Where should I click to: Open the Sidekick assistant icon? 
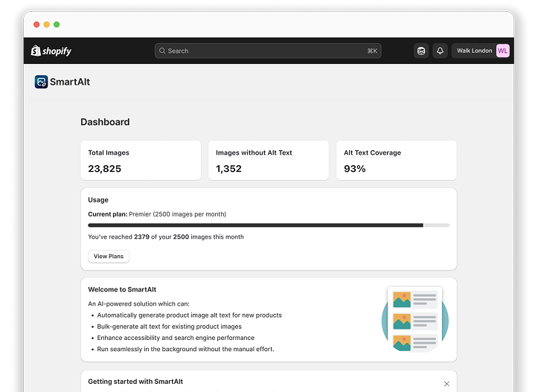point(421,51)
